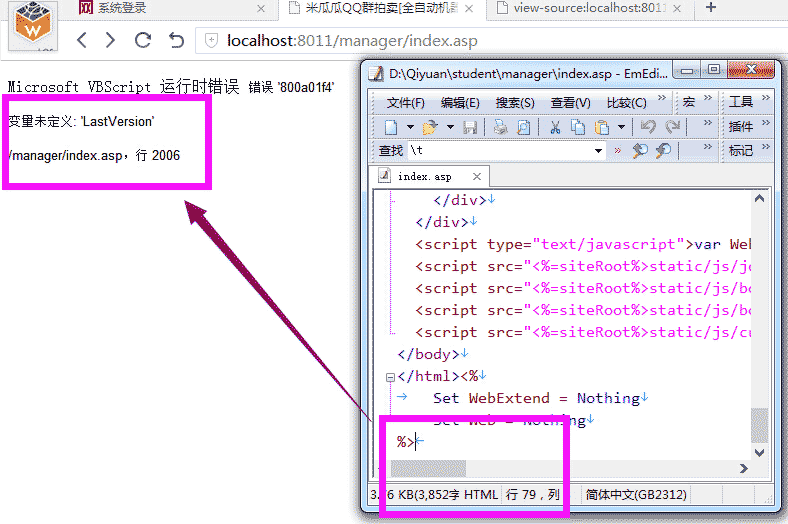Expand the 查找 search history dropdown
This screenshot has width=788, height=524.
click(x=598, y=151)
